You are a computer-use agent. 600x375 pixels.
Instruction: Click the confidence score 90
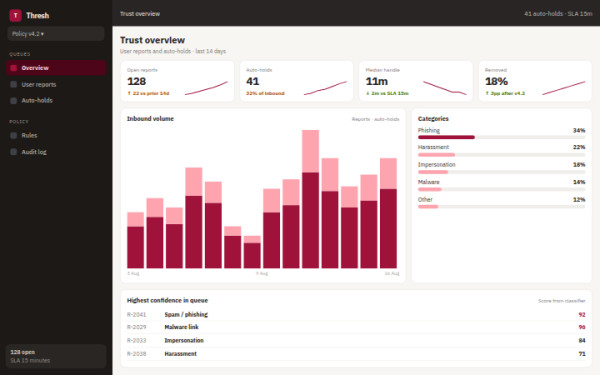click(582, 327)
